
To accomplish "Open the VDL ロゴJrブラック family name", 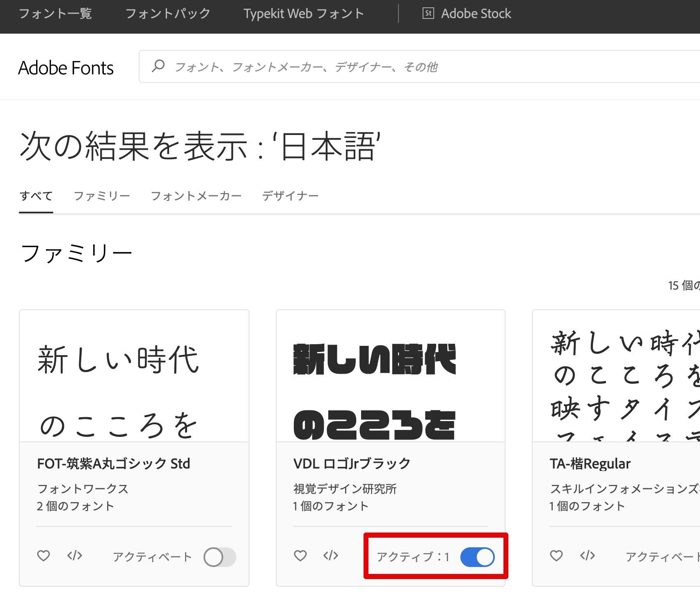I will tap(352, 464).
